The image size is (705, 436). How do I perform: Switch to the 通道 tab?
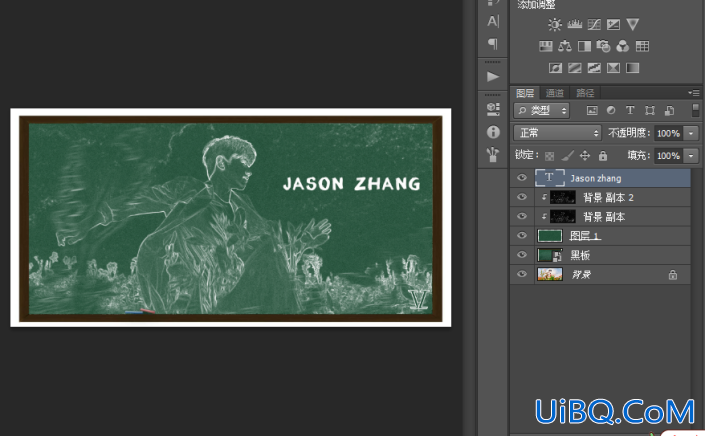pyautogui.click(x=554, y=93)
